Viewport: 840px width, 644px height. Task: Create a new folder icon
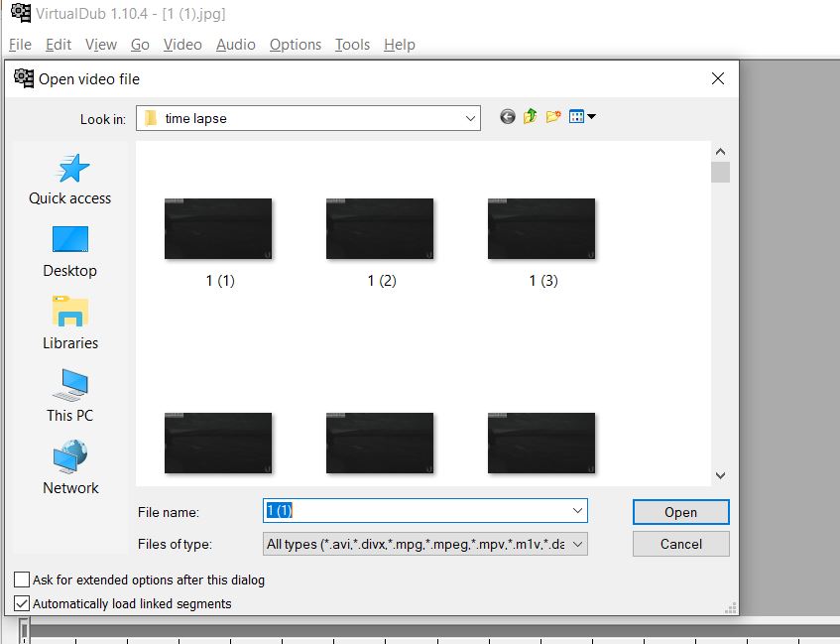tap(553, 116)
